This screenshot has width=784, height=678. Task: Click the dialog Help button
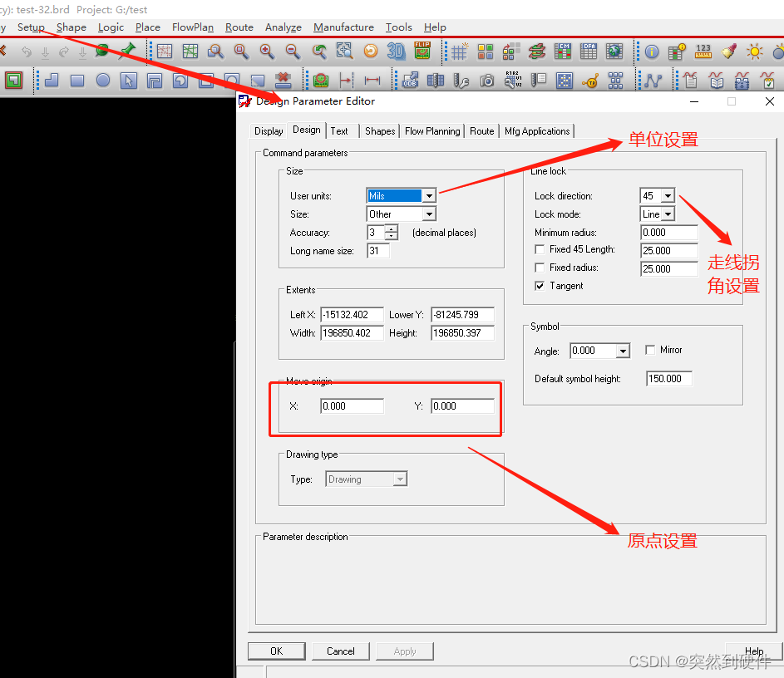click(753, 651)
